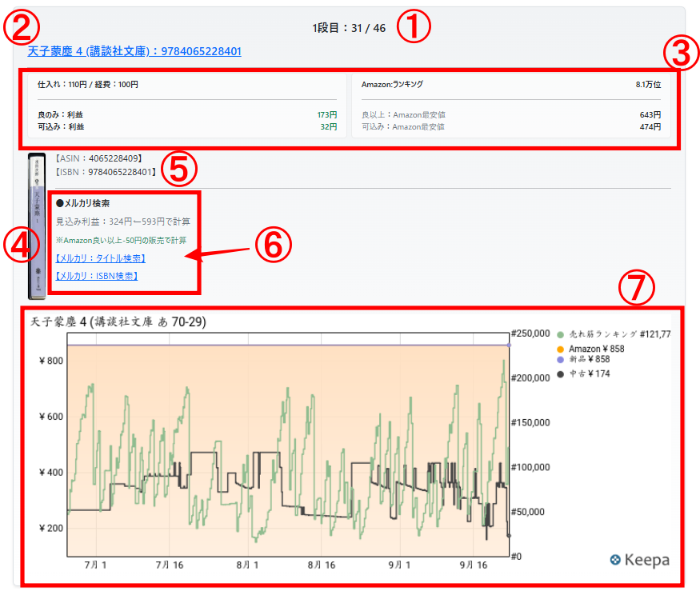Toggle the green 売れ筋ランキング legend dot
The height and width of the screenshot is (591, 700).
[560, 334]
